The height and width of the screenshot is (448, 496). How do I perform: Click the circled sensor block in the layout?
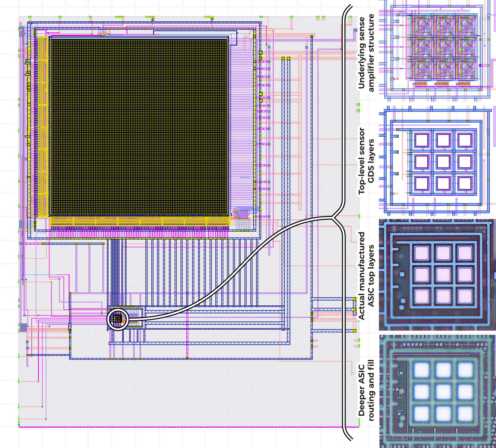(x=118, y=319)
